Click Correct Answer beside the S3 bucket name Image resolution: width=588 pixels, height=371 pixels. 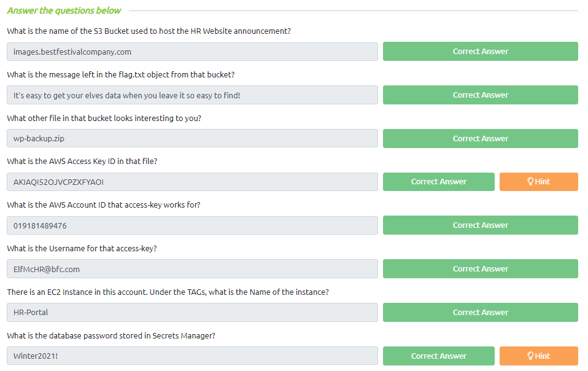(481, 52)
